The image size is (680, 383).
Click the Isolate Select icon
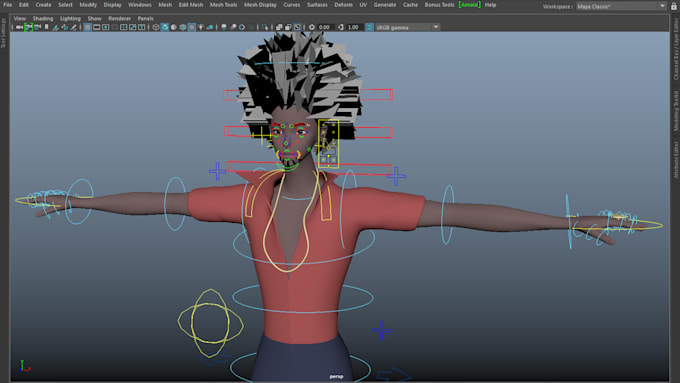265,27
